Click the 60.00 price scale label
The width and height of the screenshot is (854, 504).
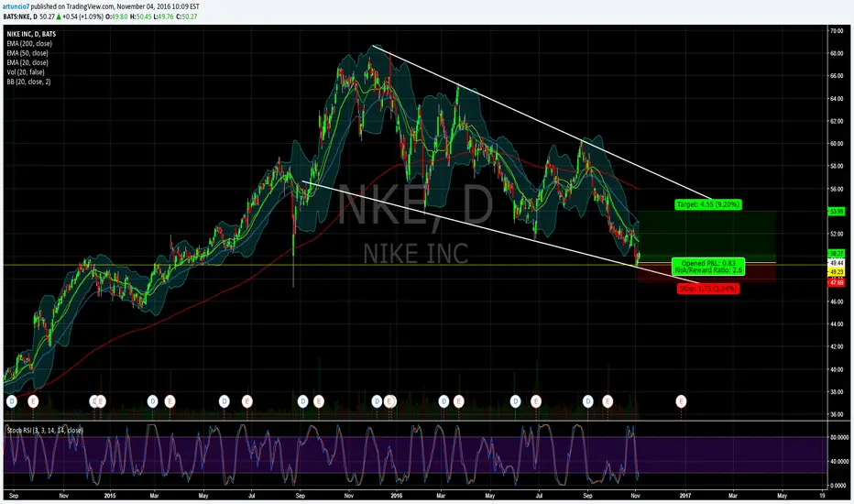pos(836,144)
